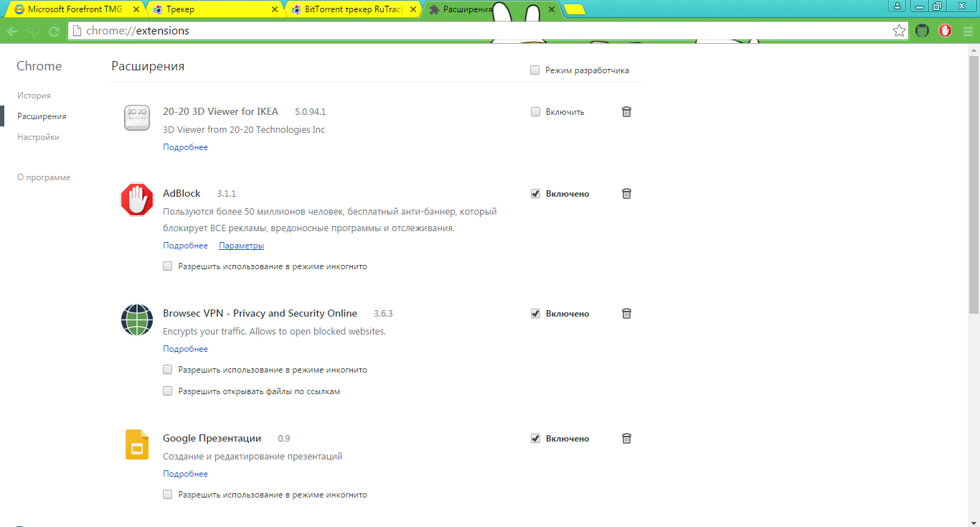Open Browsec VPN globe toolbar icon

pos(922,31)
